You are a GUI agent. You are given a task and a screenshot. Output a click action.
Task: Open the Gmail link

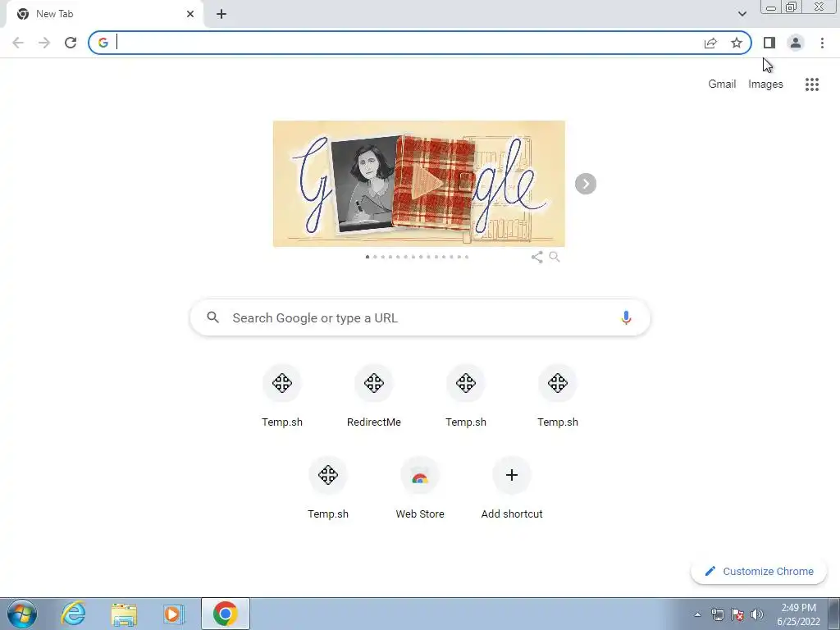[x=722, y=84]
